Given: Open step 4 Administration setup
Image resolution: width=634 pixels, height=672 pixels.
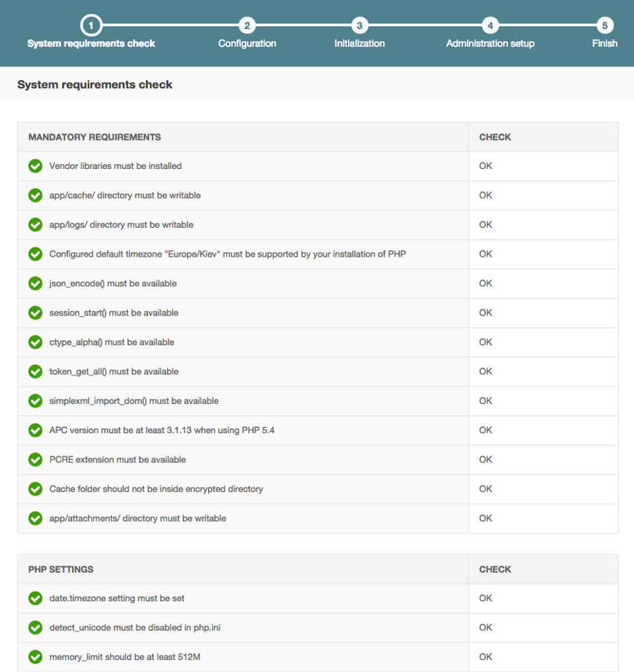Looking at the screenshot, I should coord(490,26).
